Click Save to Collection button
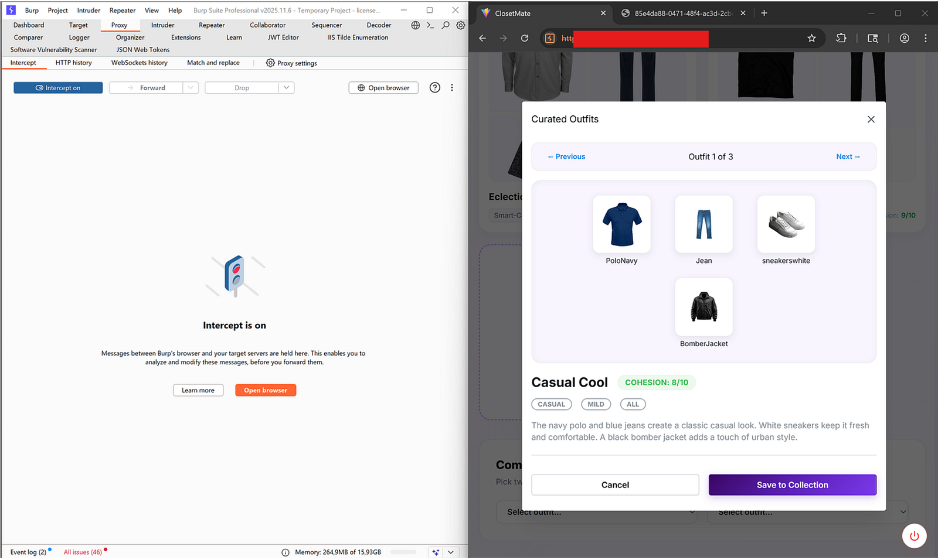 click(792, 485)
